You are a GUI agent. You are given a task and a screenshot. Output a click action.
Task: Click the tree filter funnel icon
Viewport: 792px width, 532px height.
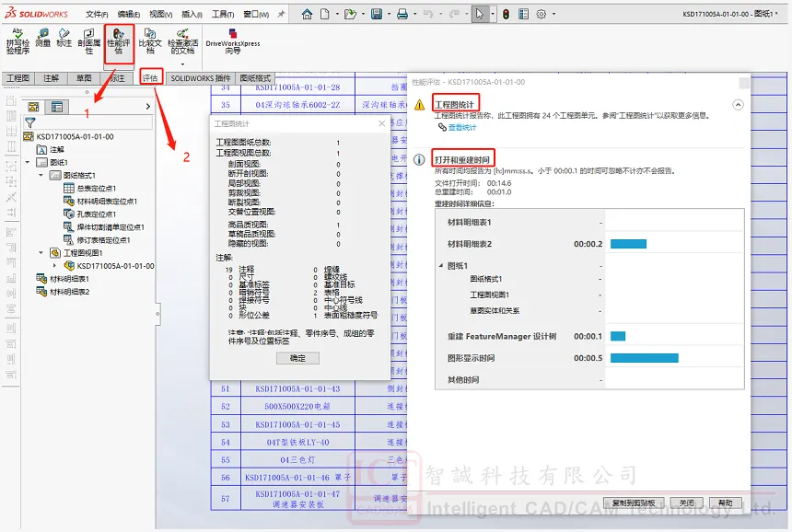(30, 122)
